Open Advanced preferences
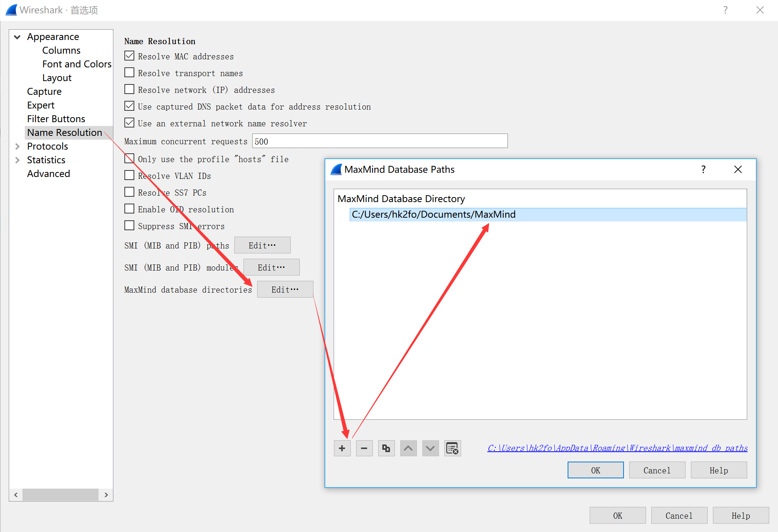778x532 pixels. click(48, 174)
